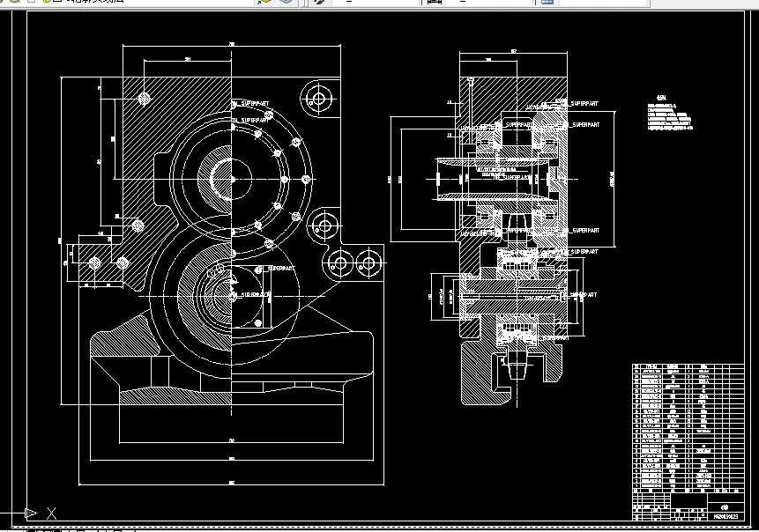Screen dimensions: 759x532
Task: Pick the upper bearing bore center point
Action: (232, 179)
